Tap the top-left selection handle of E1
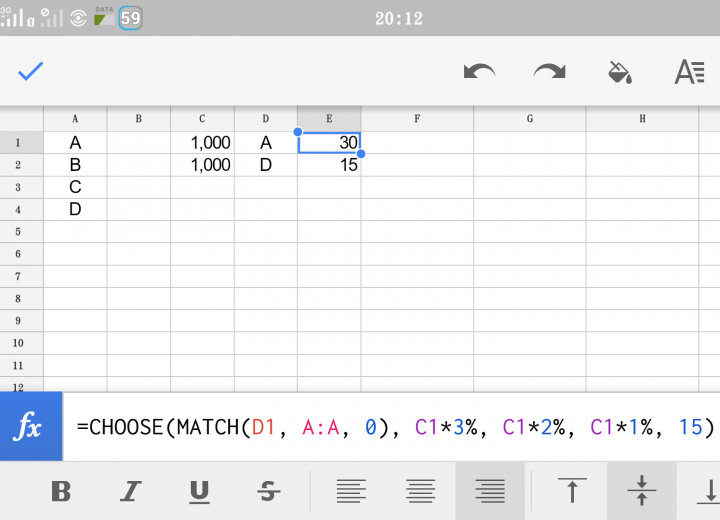This screenshot has height=520, width=720. (x=298, y=132)
